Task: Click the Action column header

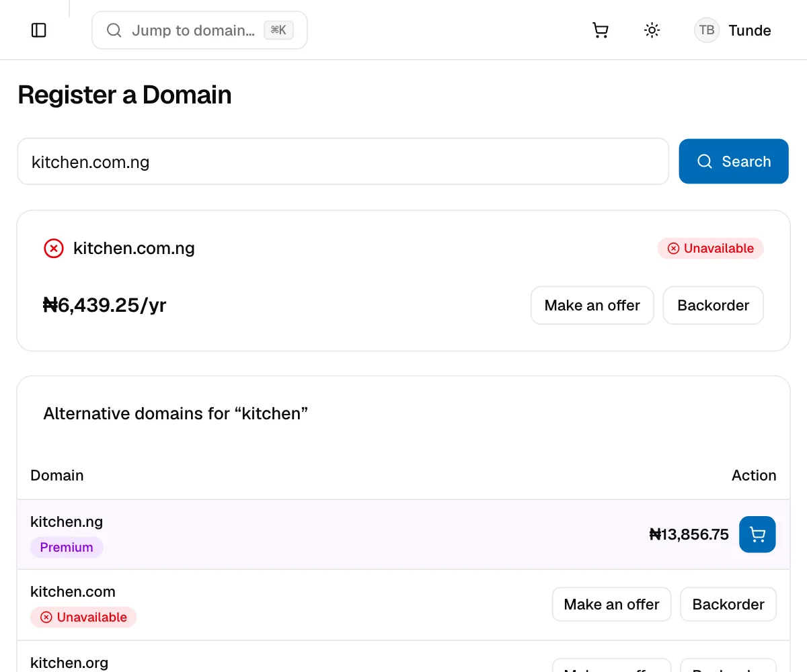Action: (x=754, y=475)
